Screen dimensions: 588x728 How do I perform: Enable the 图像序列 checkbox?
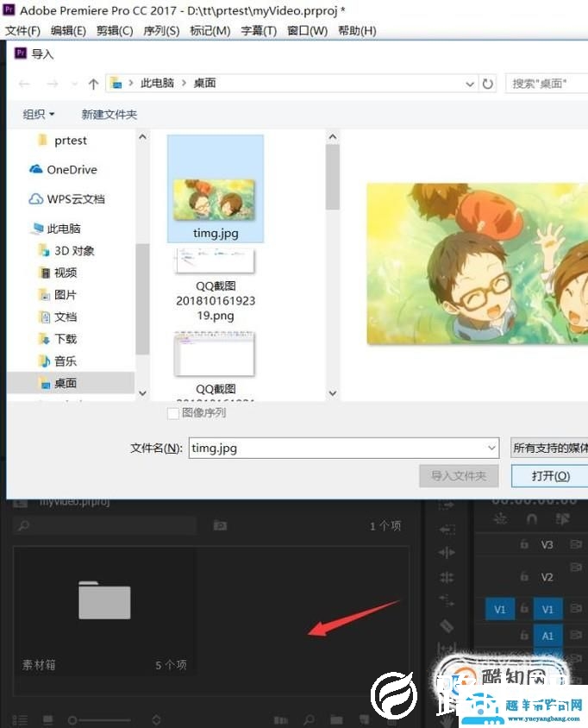[x=173, y=413]
